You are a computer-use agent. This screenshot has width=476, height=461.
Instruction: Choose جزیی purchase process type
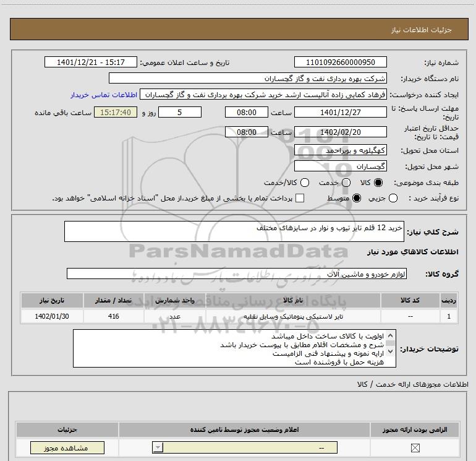coord(393,199)
